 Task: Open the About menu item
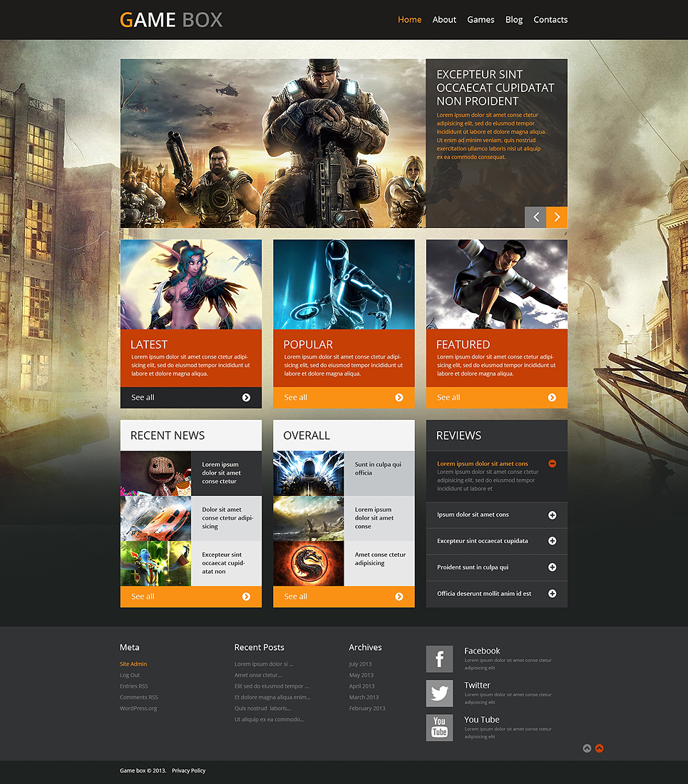444,19
